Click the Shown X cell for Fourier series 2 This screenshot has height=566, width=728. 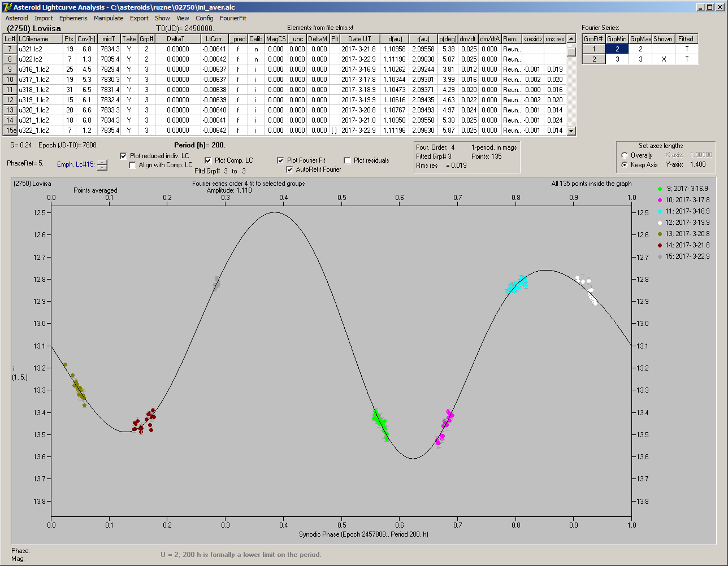point(663,59)
